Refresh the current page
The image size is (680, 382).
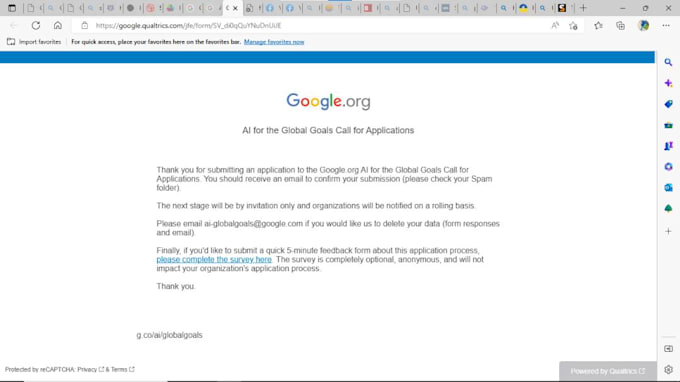[x=36, y=26]
